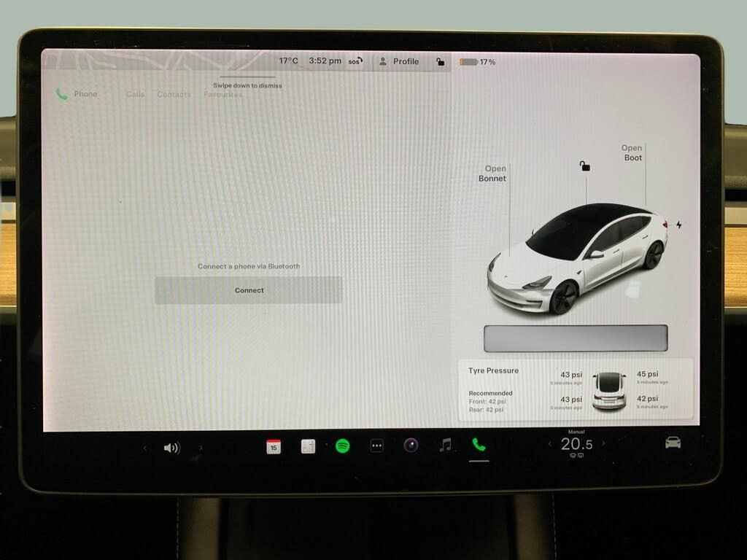Screen dimensions: 747x560
Task: Tap the padlock icon above the car
Action: (584, 166)
